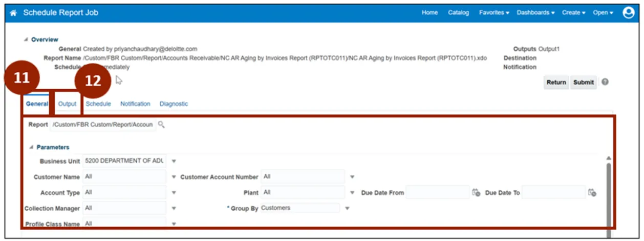644x241 pixels.
Task: Switch to the Schedule tab
Action: tap(98, 104)
